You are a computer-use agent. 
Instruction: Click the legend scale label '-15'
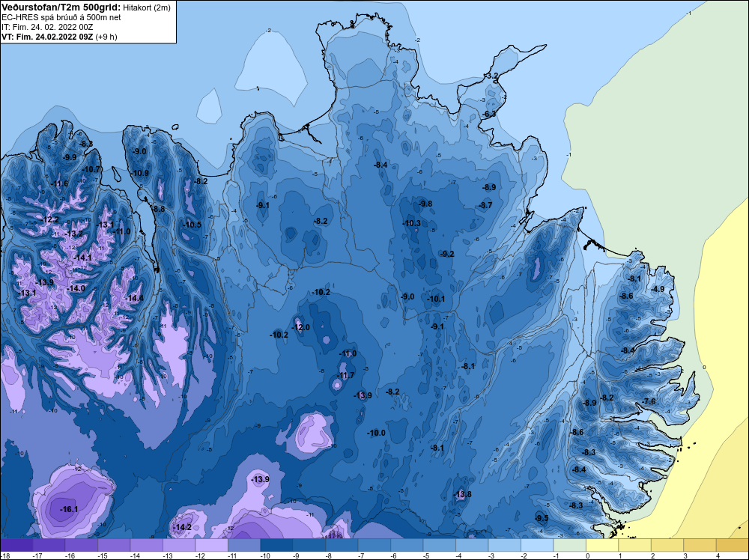(x=101, y=556)
